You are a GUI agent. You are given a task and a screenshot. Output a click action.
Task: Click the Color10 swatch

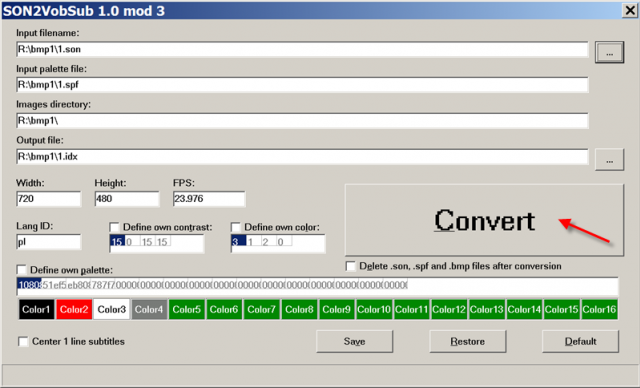point(374,309)
